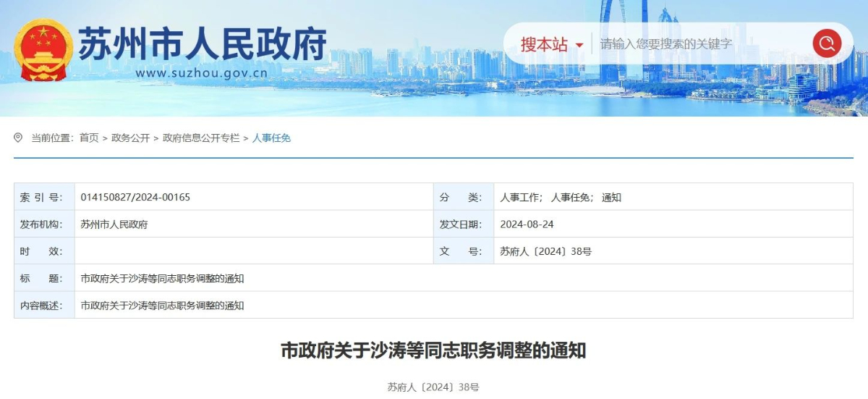Image resolution: width=868 pixels, height=399 pixels.
Task: Click the large bold article heading
Action: pyautogui.click(x=433, y=351)
